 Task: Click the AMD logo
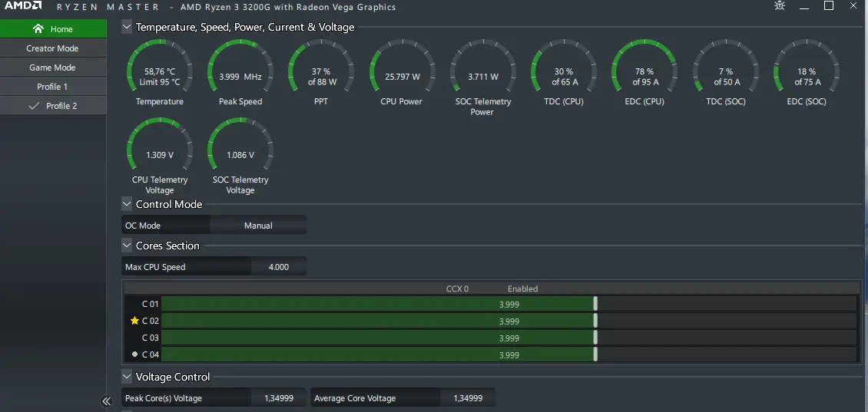coord(23,6)
